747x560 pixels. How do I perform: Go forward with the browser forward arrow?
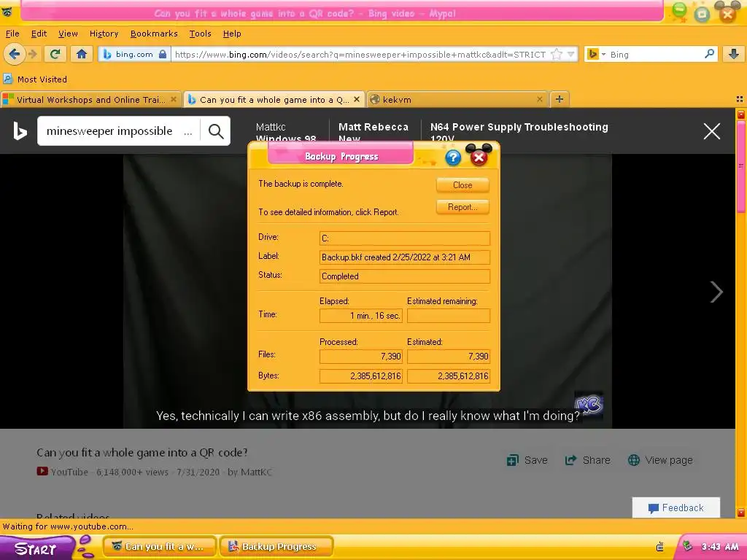(x=32, y=54)
